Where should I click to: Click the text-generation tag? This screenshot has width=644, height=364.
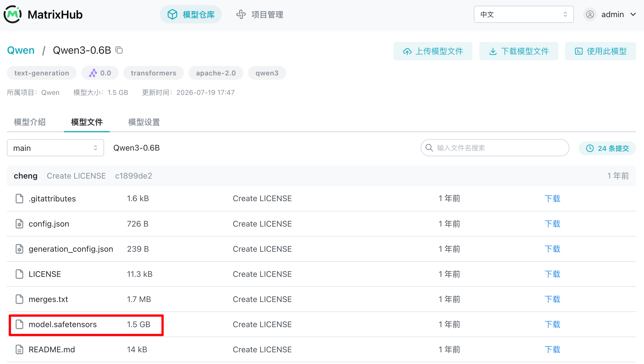42,73
